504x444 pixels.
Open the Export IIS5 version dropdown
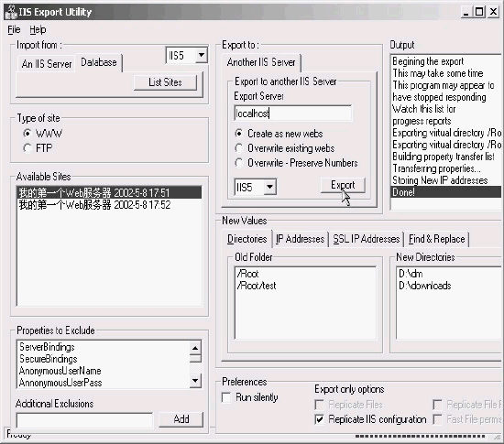click(270, 187)
